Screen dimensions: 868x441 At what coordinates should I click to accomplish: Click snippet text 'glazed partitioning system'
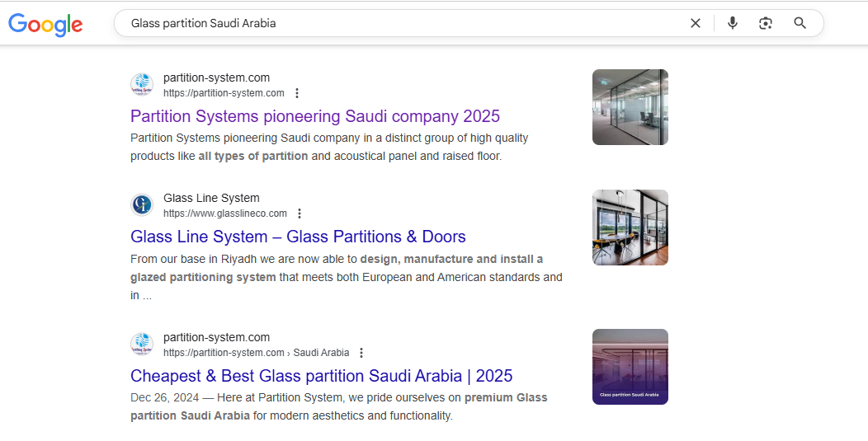coord(203,277)
